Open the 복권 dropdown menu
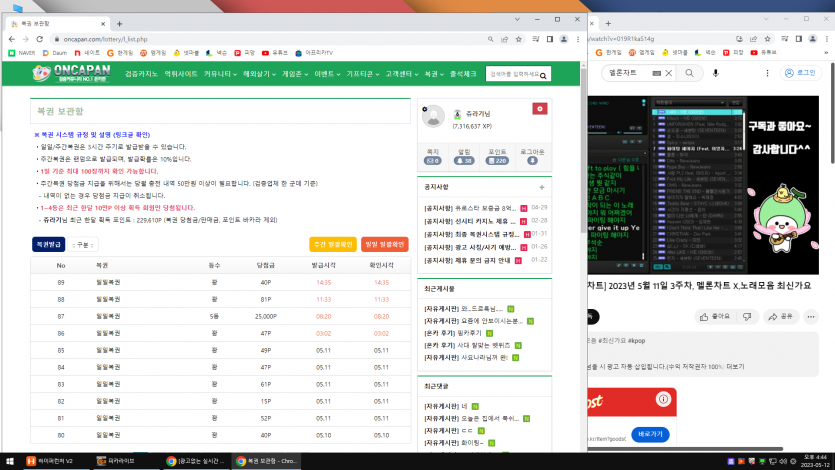835x470 pixels. pyautogui.click(x=433, y=74)
